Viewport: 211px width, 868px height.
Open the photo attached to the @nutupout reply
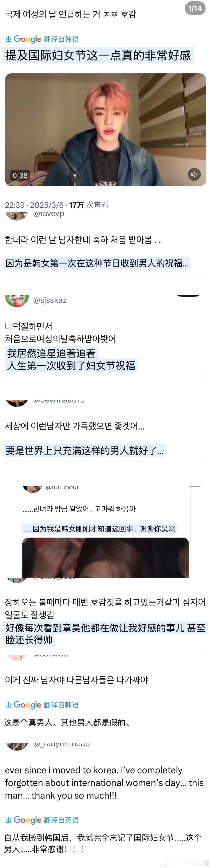tap(105, 558)
